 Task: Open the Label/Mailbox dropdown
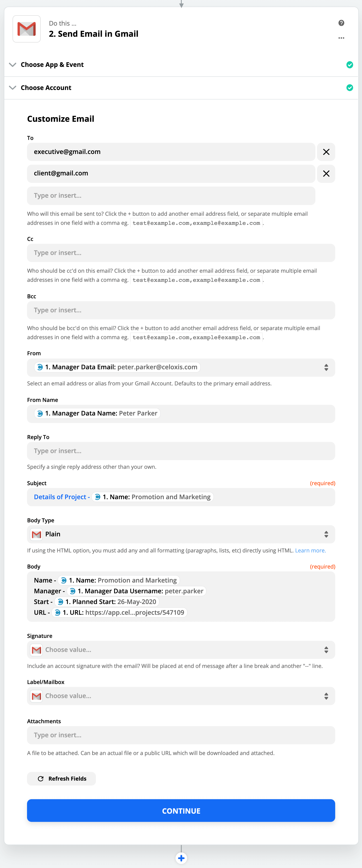pos(326,696)
